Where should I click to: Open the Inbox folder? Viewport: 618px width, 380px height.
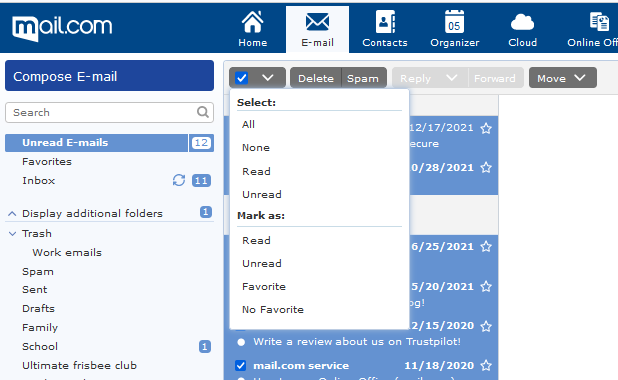coord(39,181)
